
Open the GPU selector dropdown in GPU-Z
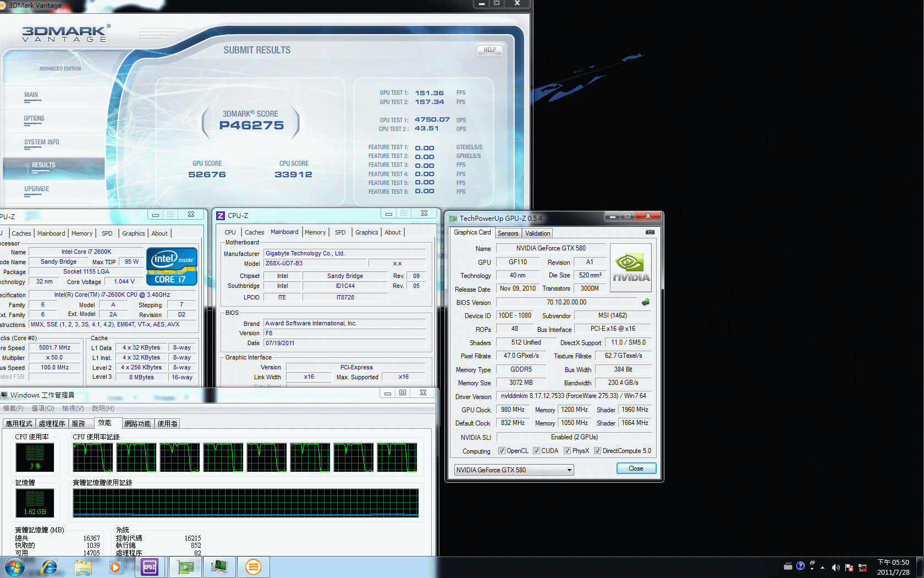(514, 470)
